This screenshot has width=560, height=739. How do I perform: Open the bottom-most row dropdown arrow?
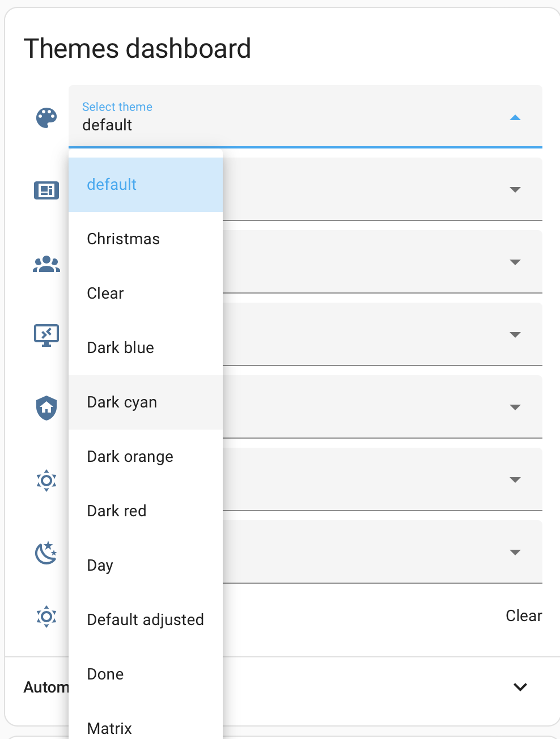(x=515, y=551)
